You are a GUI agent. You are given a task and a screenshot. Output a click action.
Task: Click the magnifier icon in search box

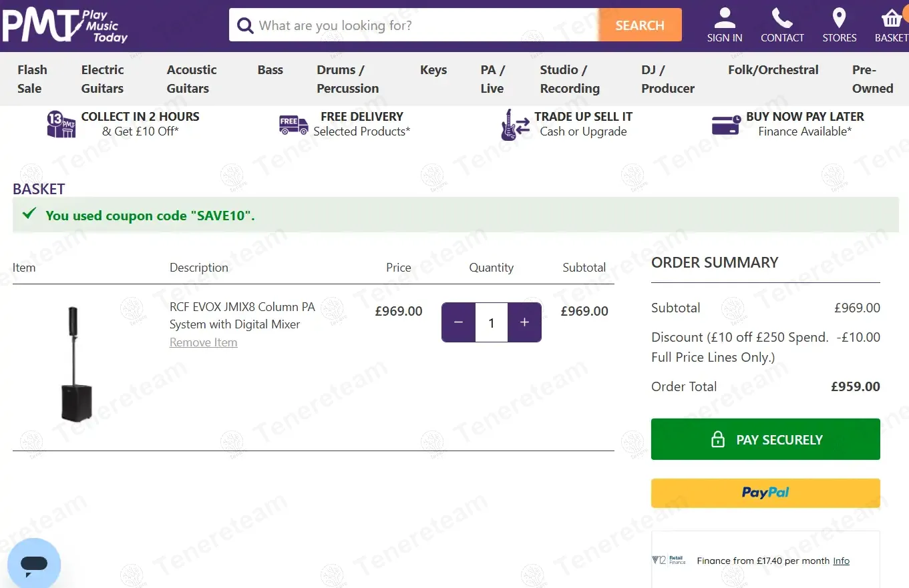coord(245,25)
